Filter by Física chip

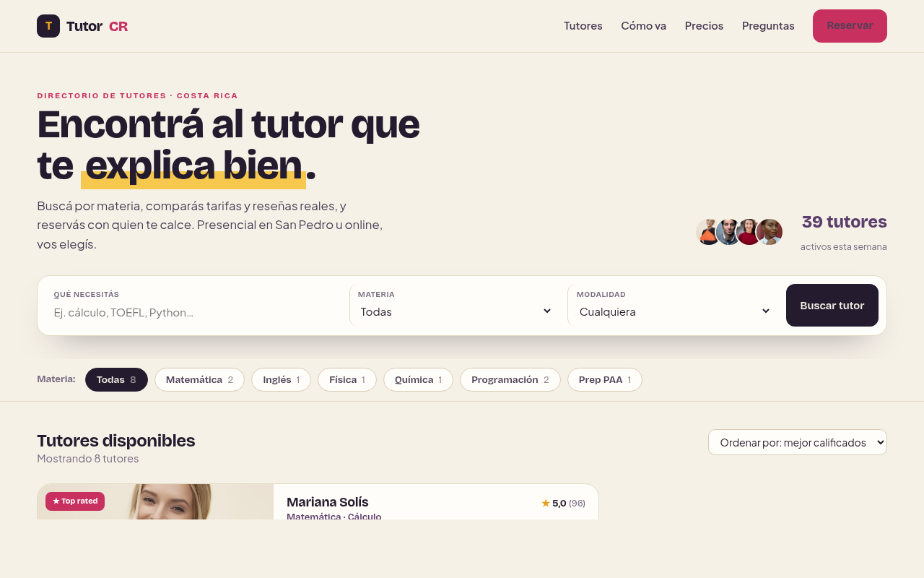click(x=347, y=380)
